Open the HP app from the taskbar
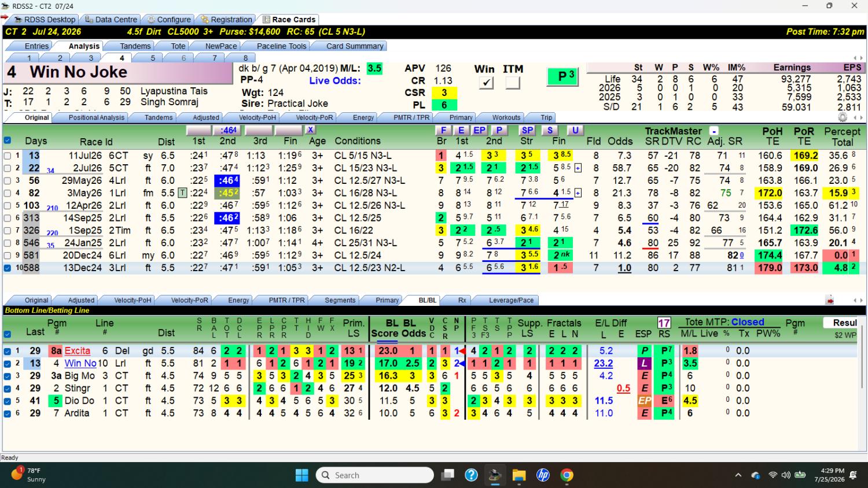Image resolution: width=868 pixels, height=488 pixels. pyautogui.click(x=543, y=475)
